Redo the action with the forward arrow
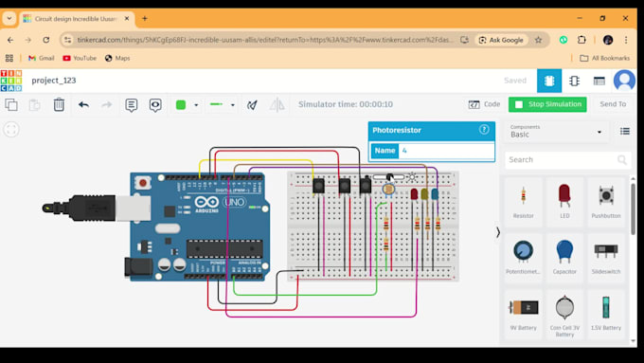 pyautogui.click(x=107, y=105)
